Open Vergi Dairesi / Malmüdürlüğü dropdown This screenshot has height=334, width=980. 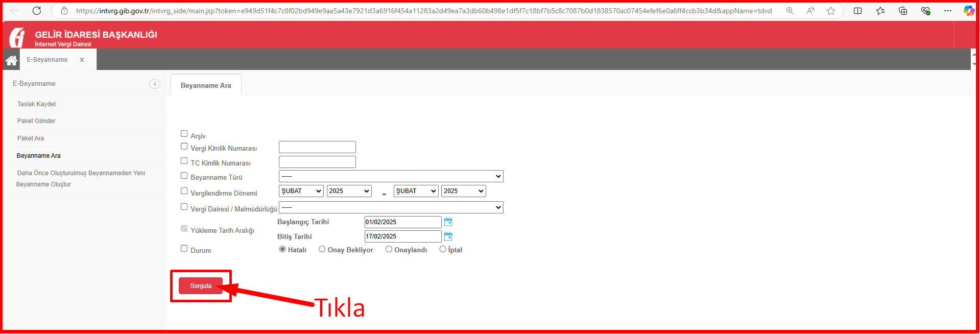point(391,207)
